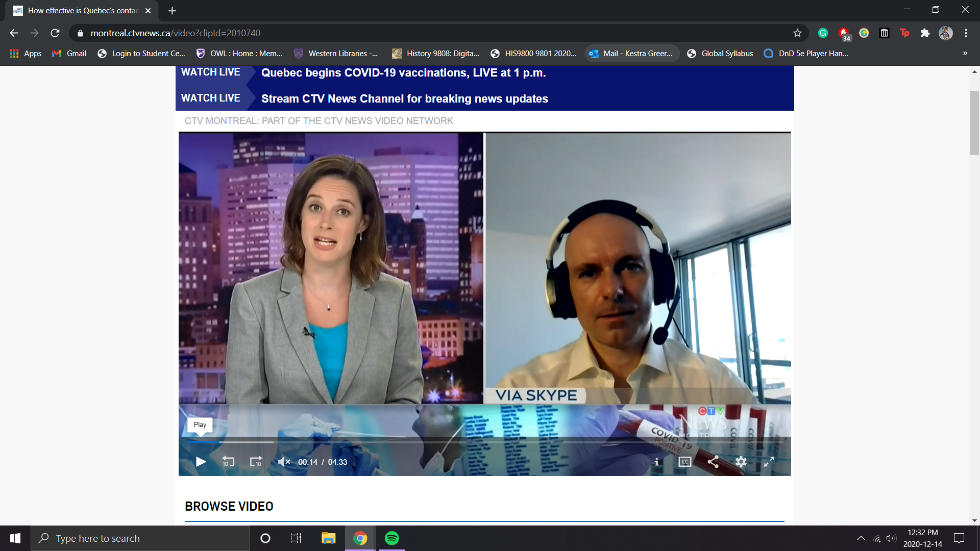
Task: Open video info icon
Action: pyautogui.click(x=656, y=462)
